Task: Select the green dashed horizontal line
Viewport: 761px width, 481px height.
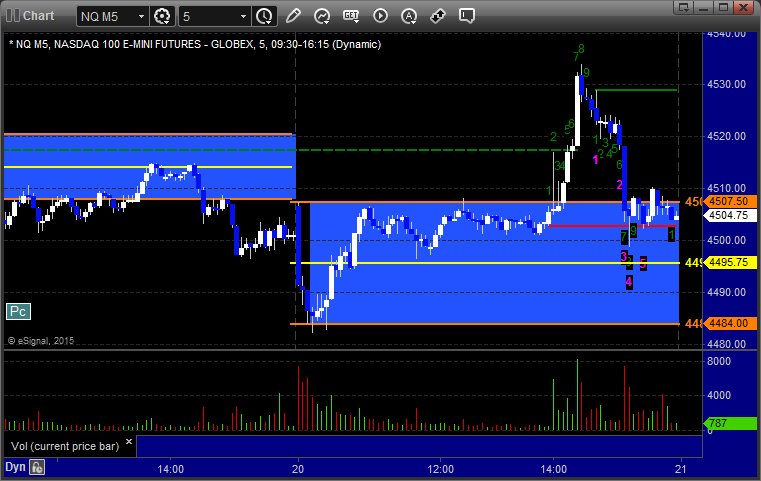Action: tap(290, 150)
